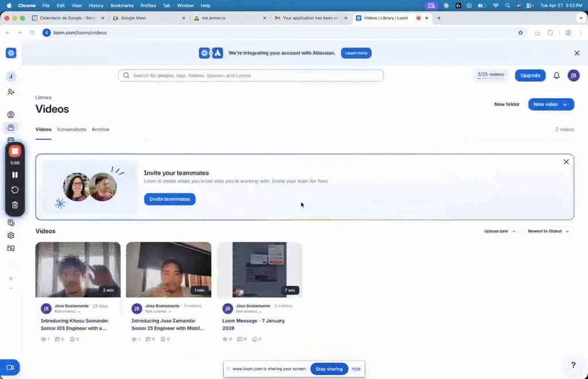588x379 pixels.
Task: Open the Introducing Khosu Somande video thumbnail
Action: coord(78,269)
